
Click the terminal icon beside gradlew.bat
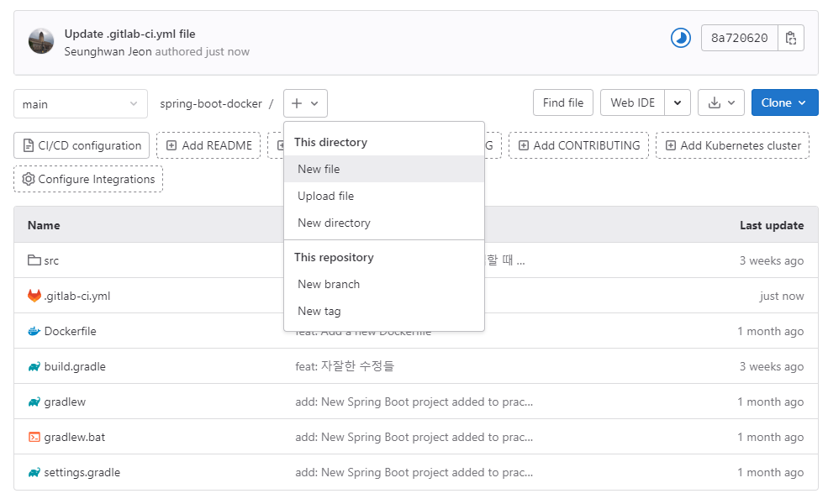click(34, 437)
